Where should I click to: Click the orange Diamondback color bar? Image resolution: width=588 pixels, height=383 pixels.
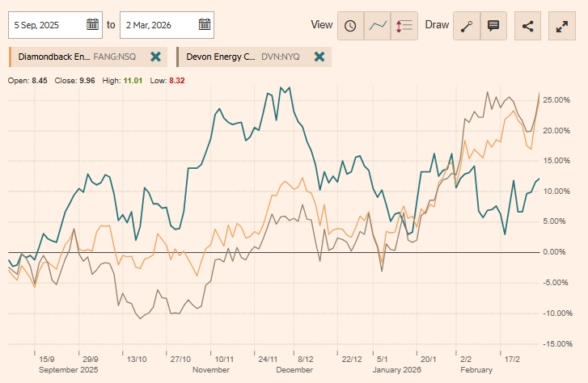10,57
